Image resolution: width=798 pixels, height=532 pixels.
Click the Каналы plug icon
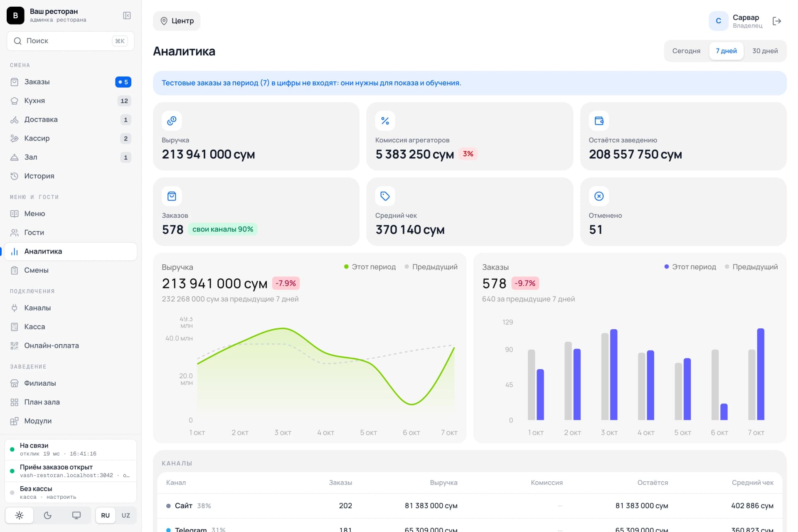15,308
